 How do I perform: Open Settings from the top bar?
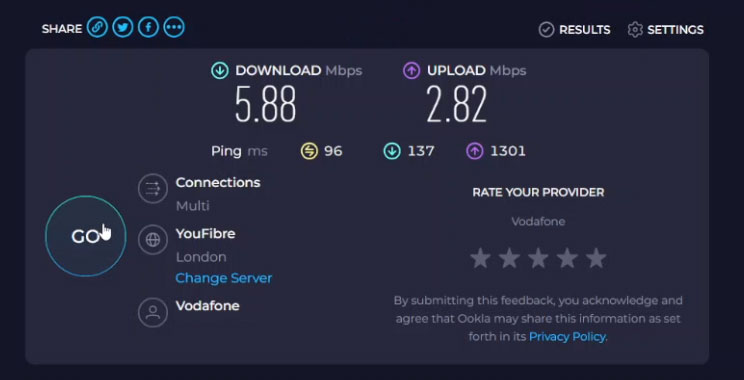click(665, 30)
